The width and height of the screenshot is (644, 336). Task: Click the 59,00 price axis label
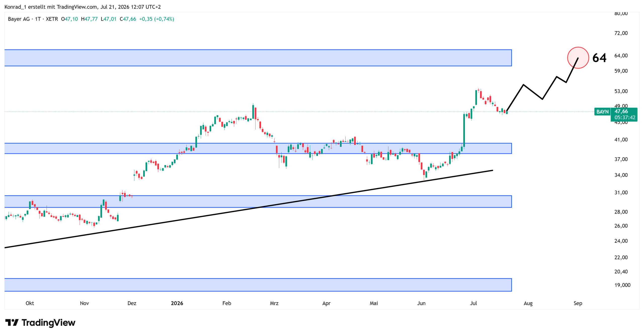point(621,71)
